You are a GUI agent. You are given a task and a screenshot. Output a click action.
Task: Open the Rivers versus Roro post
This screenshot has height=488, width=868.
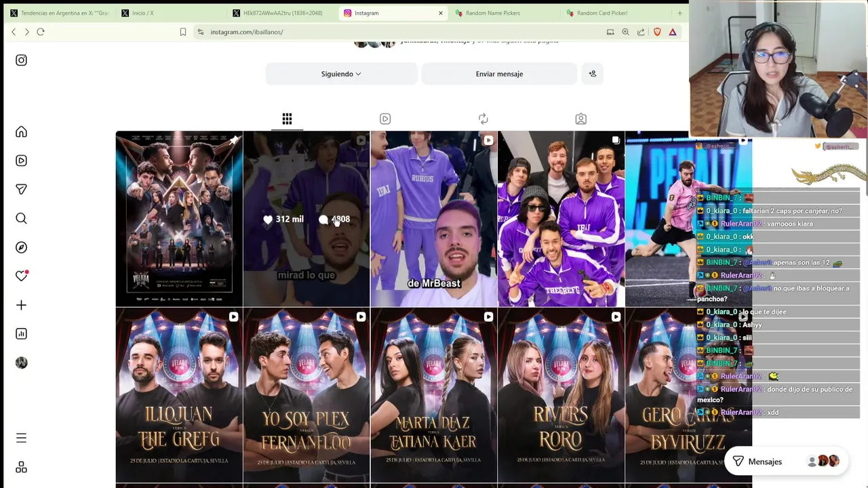[x=561, y=395]
